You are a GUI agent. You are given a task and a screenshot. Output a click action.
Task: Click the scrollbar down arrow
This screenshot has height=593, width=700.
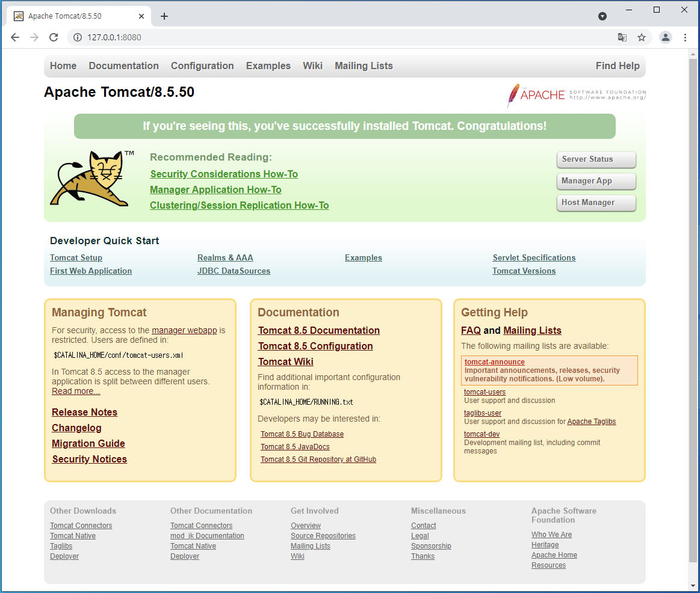(693, 586)
